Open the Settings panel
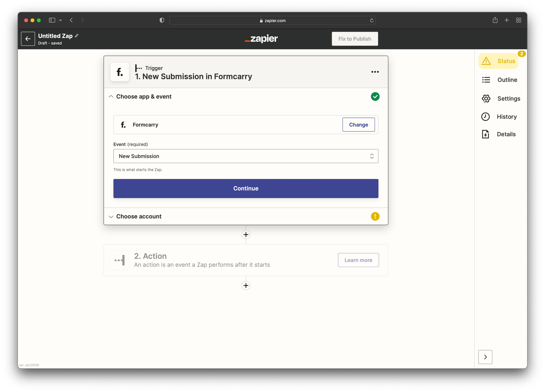 coord(501,99)
